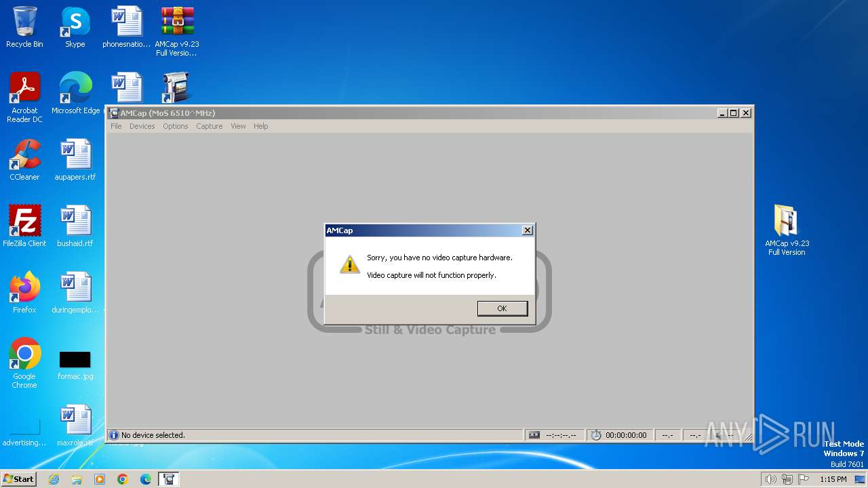
Task: Open the Devices menu in AMCap
Action: point(142,126)
